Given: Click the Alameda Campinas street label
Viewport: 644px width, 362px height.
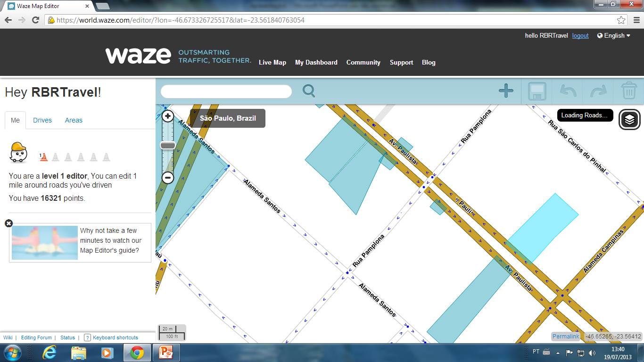Looking at the screenshot, I should tap(603, 251).
